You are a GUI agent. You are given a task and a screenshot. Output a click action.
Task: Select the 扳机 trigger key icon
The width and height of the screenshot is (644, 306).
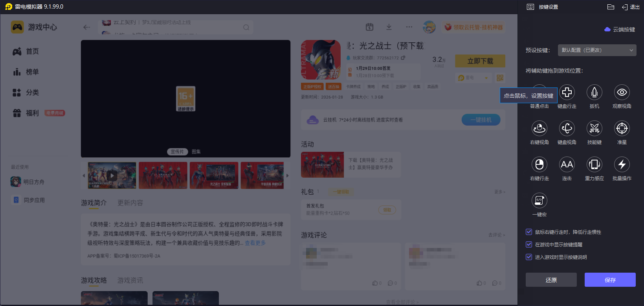(x=594, y=93)
